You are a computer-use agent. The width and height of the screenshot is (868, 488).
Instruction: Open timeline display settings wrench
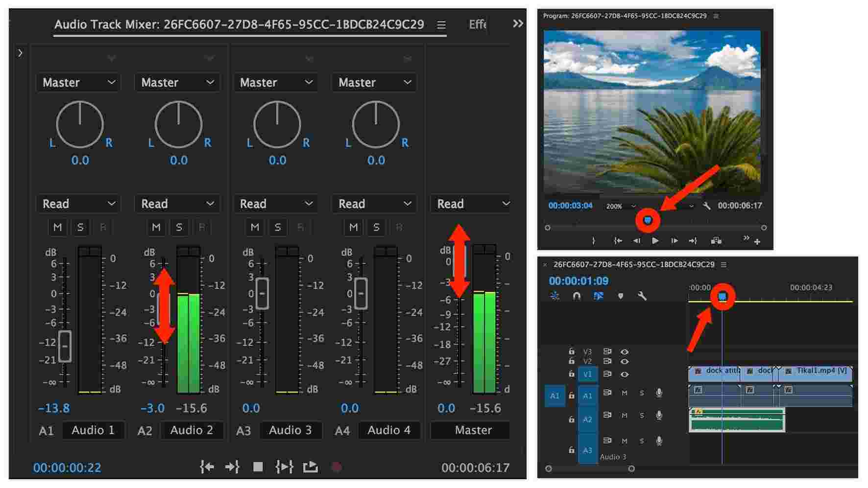[642, 296]
